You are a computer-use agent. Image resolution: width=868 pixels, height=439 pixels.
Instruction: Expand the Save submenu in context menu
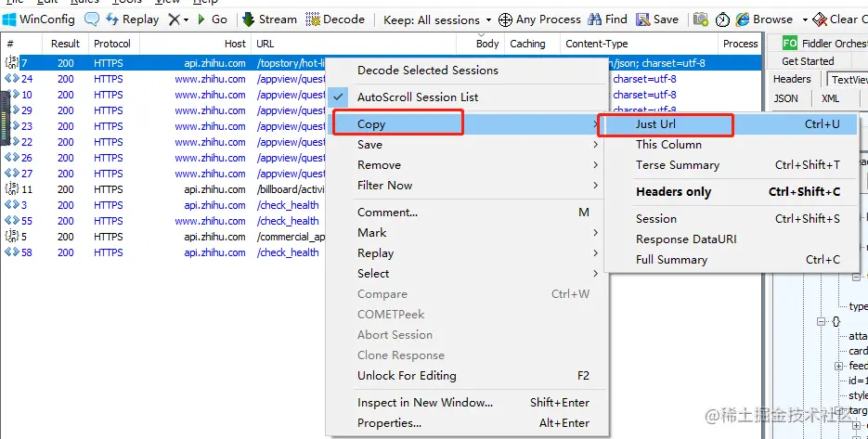(x=467, y=145)
